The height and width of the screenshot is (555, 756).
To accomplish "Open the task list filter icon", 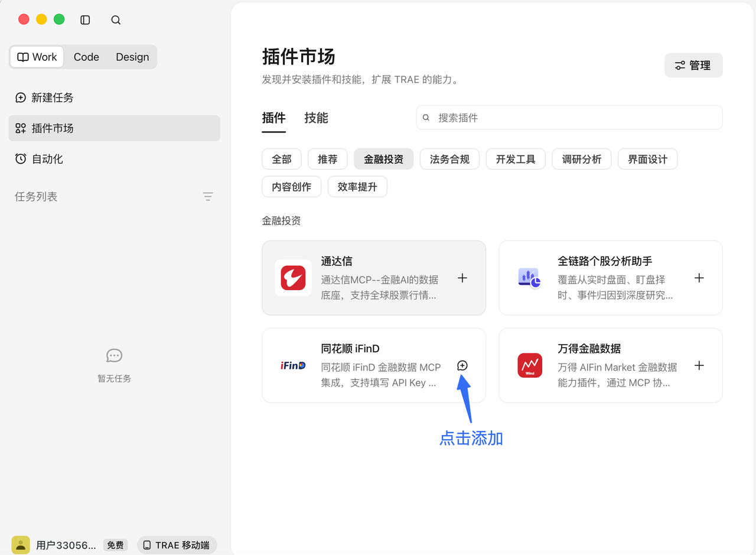I will (208, 196).
